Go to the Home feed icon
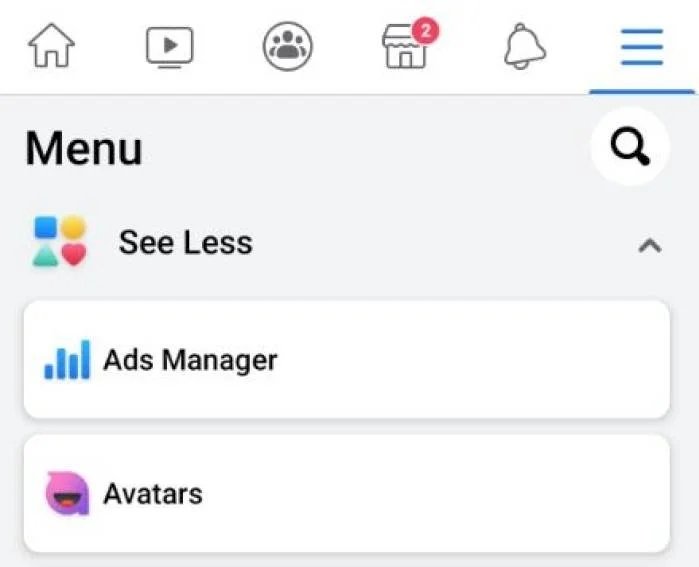The width and height of the screenshot is (699, 567). [x=52, y=46]
